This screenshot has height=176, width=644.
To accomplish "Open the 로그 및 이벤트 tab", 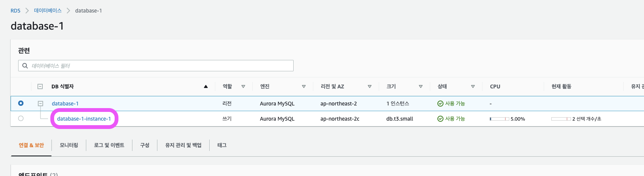I will coord(109,145).
